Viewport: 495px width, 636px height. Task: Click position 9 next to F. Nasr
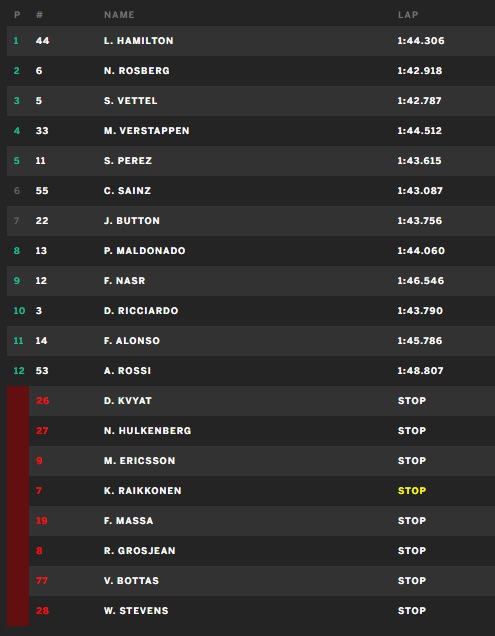[x=17, y=281]
